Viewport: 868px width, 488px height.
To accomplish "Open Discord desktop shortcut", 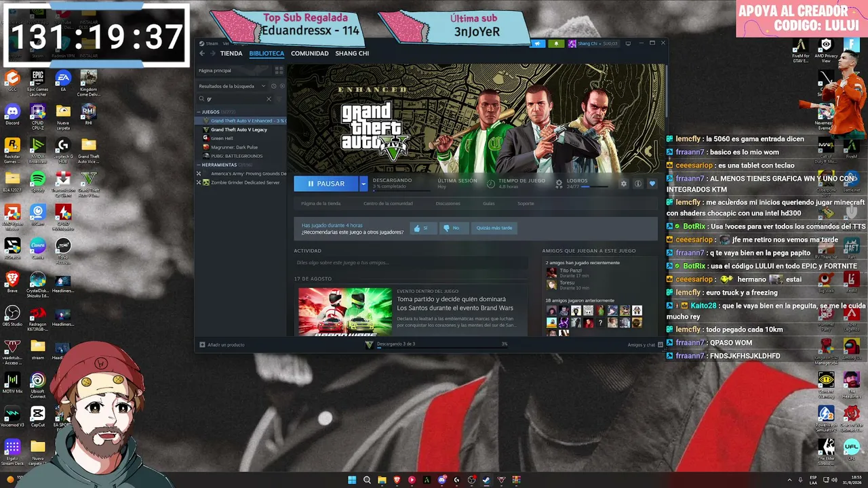I will tap(12, 114).
